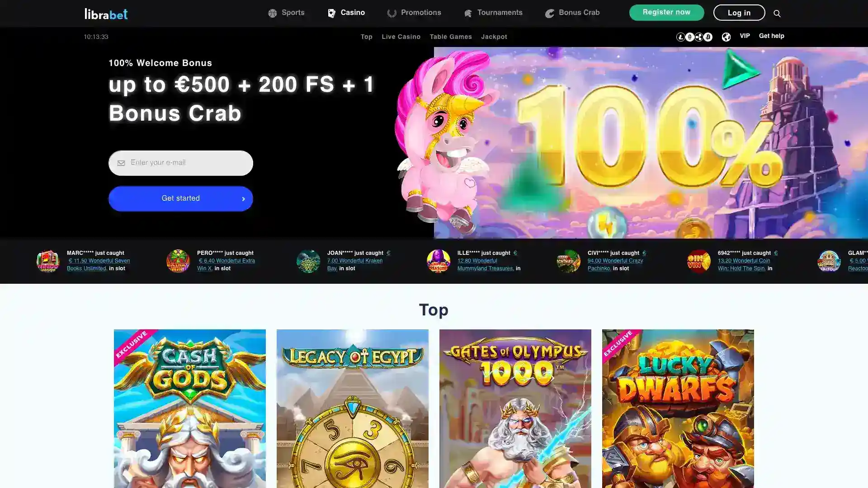Open the language globe icon
Viewport: 868px width, 488px height.
[x=726, y=37]
